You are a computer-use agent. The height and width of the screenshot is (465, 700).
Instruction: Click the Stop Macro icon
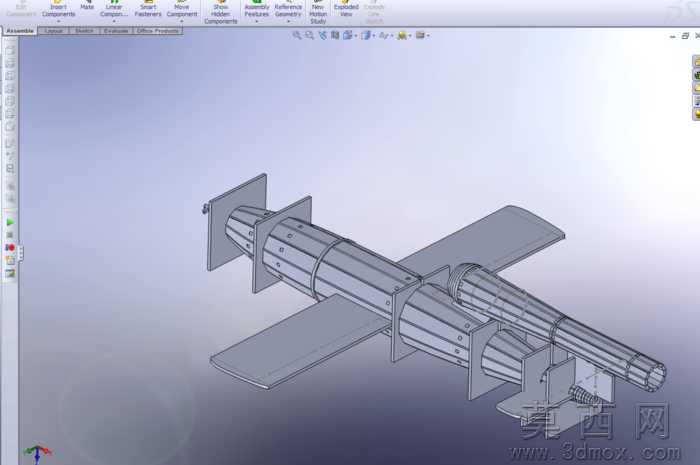pos(10,235)
